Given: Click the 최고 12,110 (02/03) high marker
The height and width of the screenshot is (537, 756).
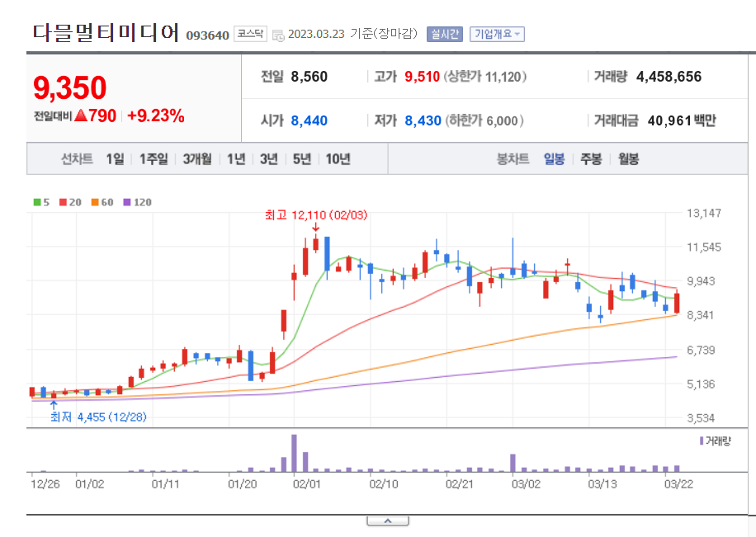Looking at the screenshot, I should [316, 215].
